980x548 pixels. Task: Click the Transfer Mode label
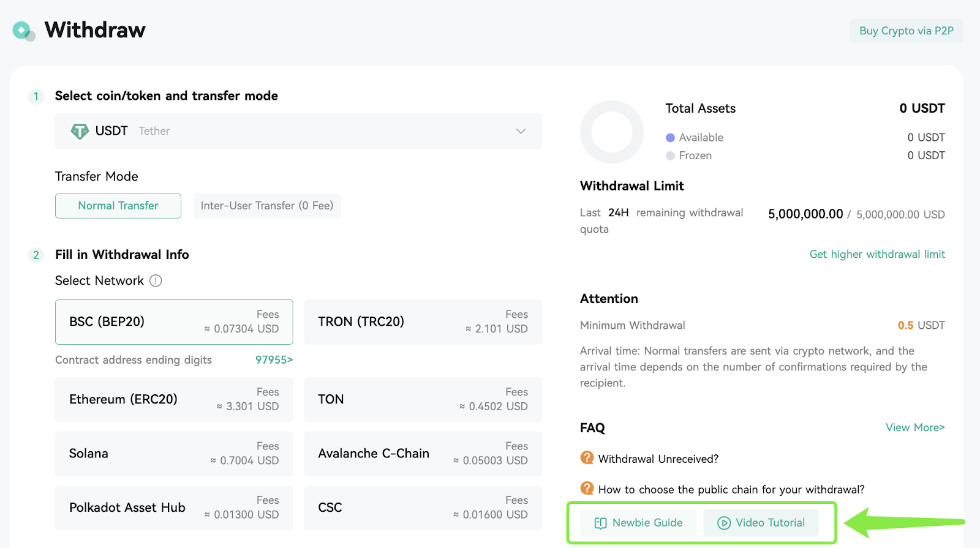pos(97,176)
